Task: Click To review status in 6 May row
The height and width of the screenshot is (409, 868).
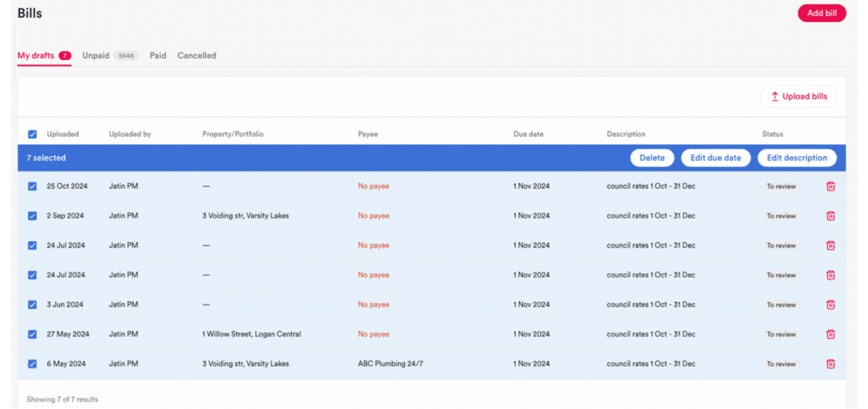Action: click(781, 364)
